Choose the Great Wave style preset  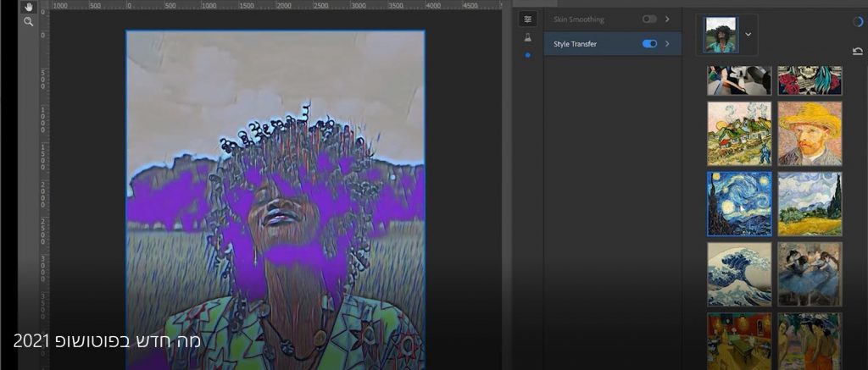(x=739, y=274)
